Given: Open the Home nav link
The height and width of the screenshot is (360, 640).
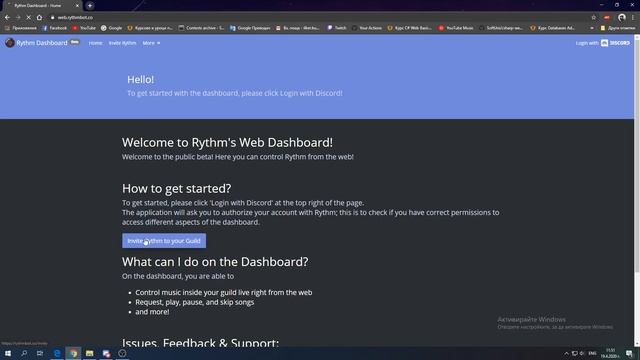Looking at the screenshot, I should click(x=96, y=43).
